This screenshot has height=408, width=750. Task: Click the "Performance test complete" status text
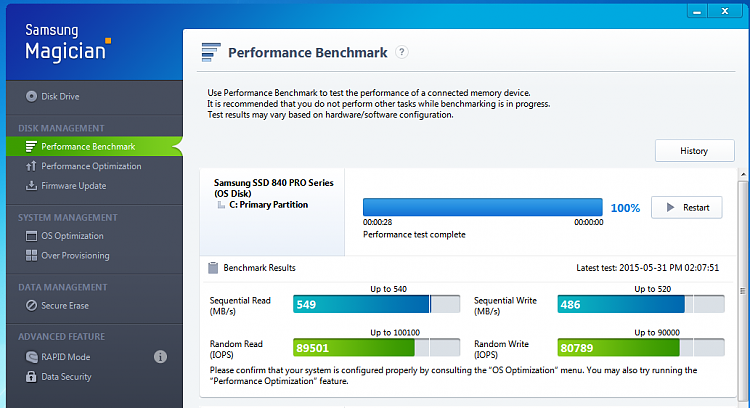coord(414,234)
